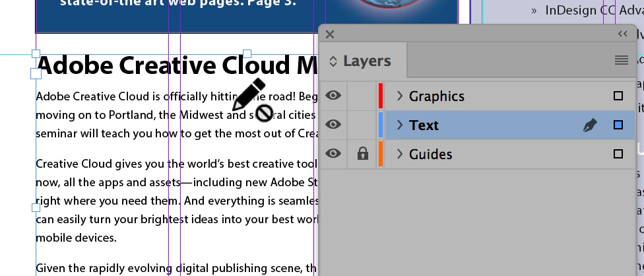Click the Text layer selected-items square
Viewport: 644px width, 276px height.
(x=618, y=125)
